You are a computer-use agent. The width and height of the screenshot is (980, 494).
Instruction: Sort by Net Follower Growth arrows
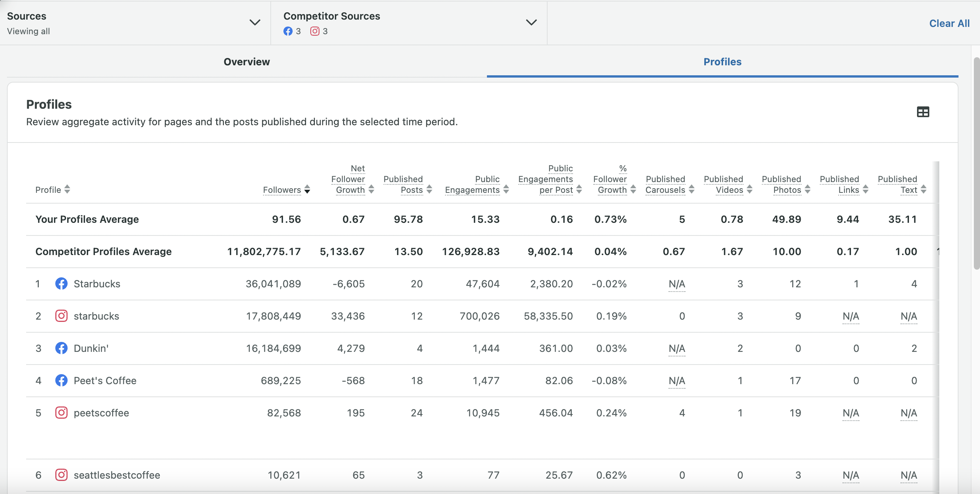[x=371, y=189]
